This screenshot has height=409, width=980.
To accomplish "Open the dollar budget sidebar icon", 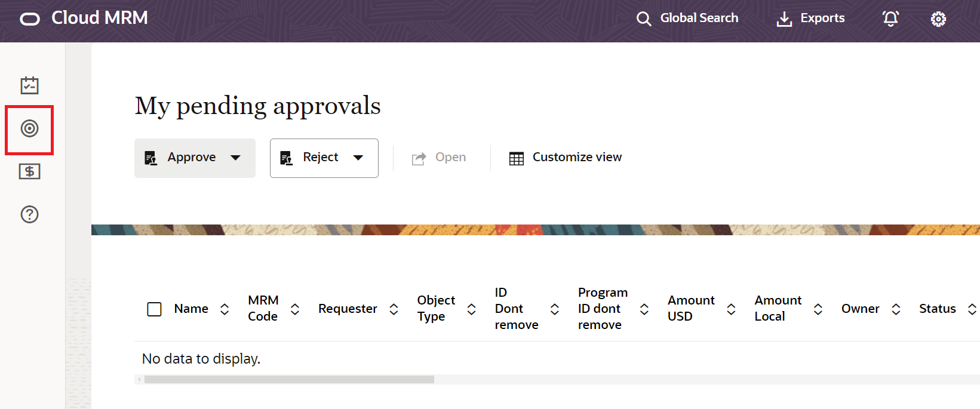I will (x=29, y=172).
